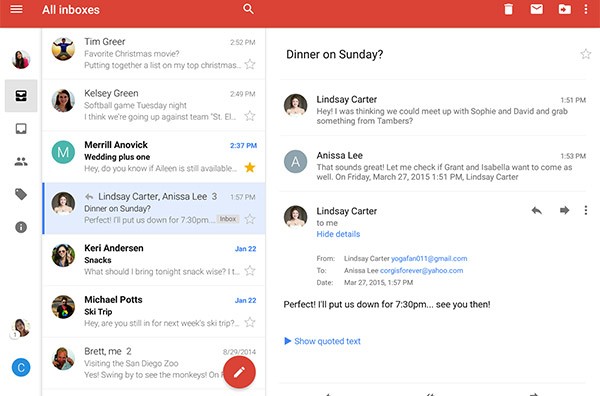600x396 pixels.
Task: Reply to Lindsay Carter's last message
Action: tap(536, 210)
